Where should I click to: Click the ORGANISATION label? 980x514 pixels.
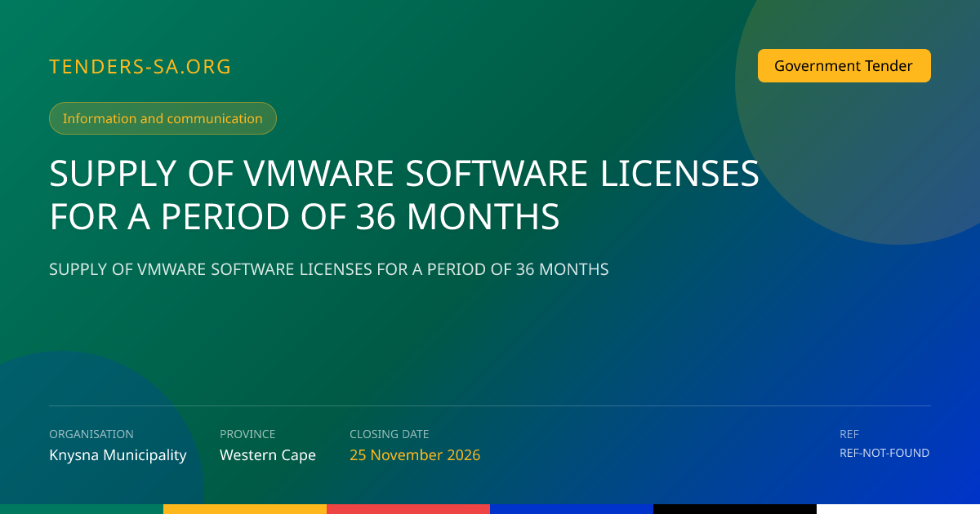[x=91, y=434]
